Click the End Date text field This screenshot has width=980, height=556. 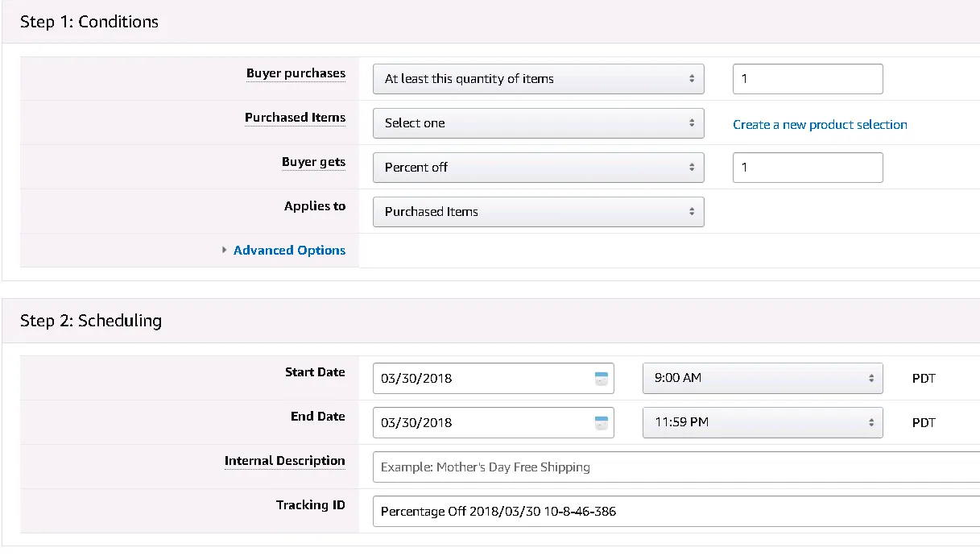pyautogui.click(x=494, y=422)
